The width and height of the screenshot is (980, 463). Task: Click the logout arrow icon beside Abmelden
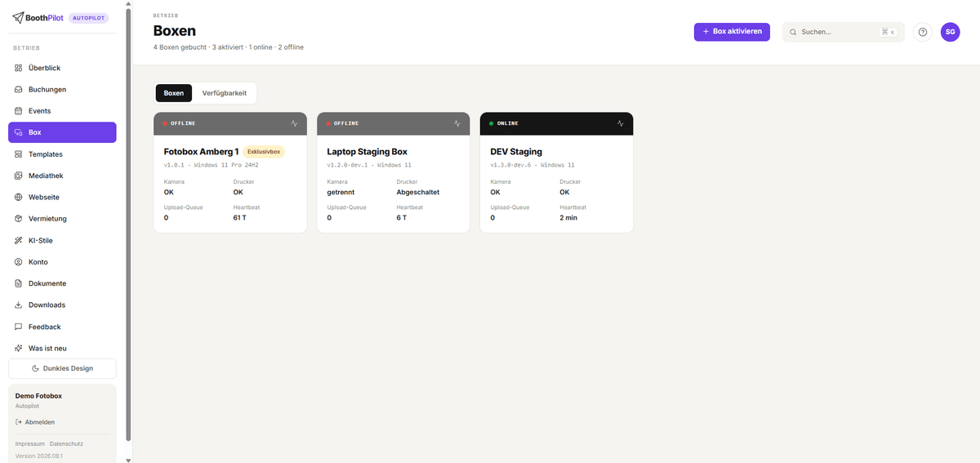click(19, 422)
